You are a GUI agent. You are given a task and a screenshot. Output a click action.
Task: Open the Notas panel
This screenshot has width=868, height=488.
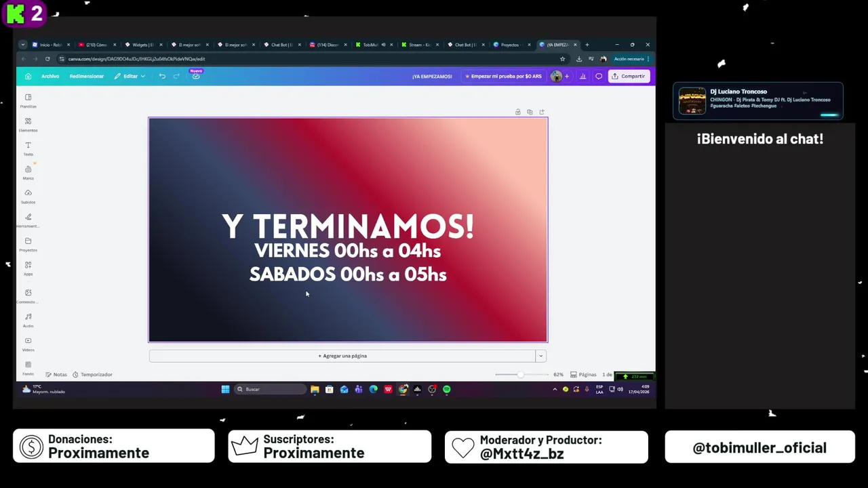tap(56, 374)
